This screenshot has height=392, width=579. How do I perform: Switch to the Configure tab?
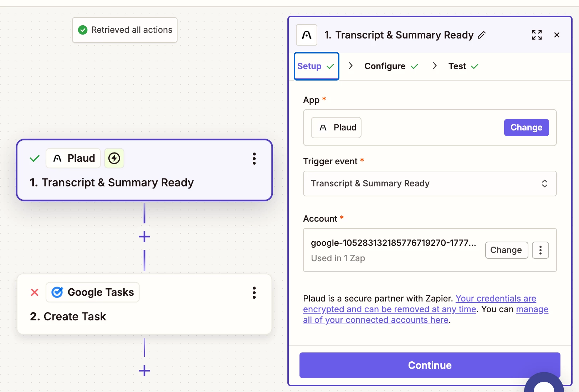coord(391,66)
